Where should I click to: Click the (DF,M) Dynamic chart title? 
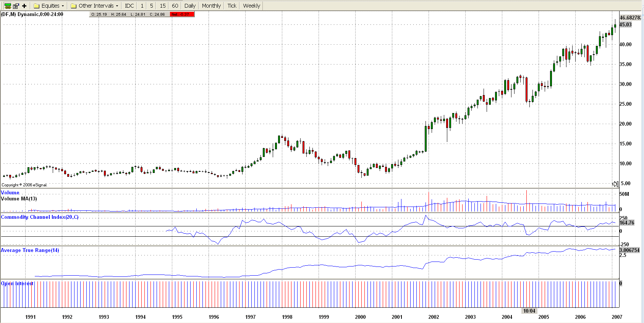32,14
